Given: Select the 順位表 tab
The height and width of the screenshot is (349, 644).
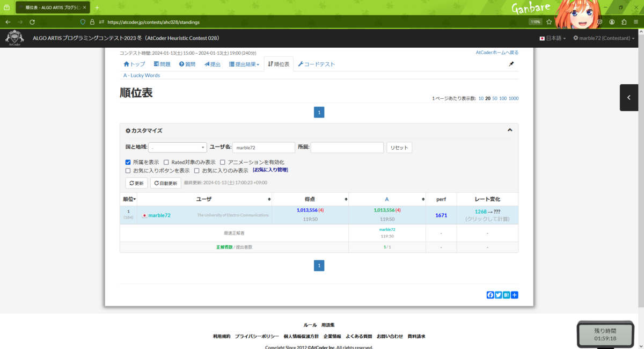Looking at the screenshot, I should tap(279, 64).
